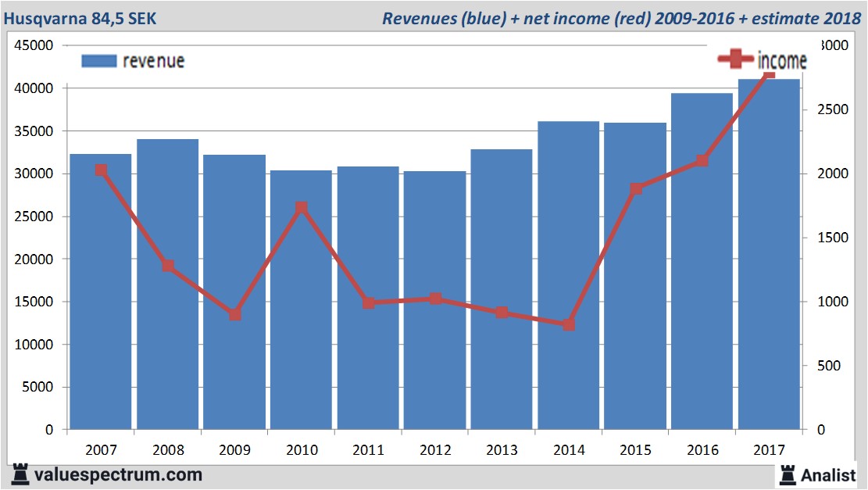868x490 pixels.
Task: Click the 2013 income data point marker
Action: click(x=502, y=313)
